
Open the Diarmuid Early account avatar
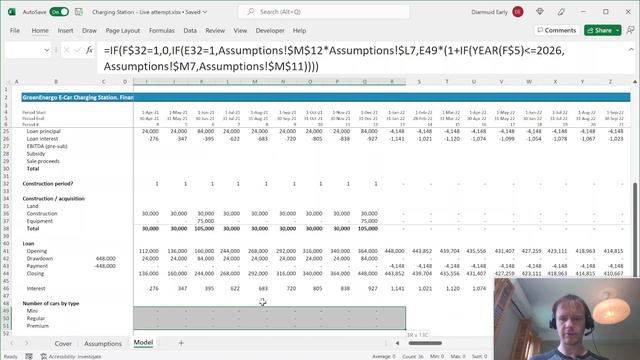[518, 12]
